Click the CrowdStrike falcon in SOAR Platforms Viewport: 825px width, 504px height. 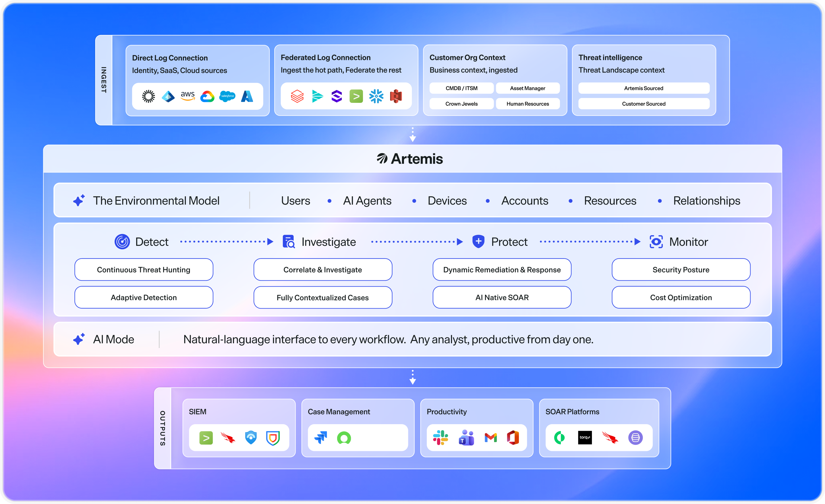(610, 438)
